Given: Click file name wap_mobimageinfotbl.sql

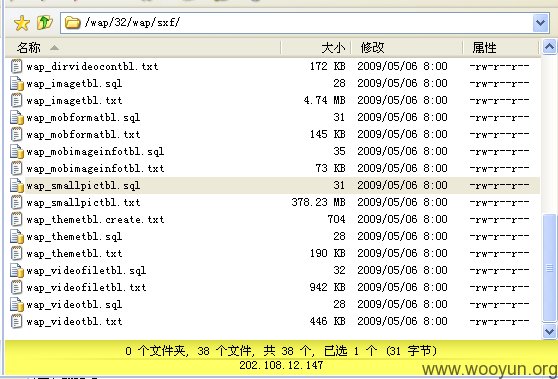Looking at the screenshot, I should tap(95, 152).
